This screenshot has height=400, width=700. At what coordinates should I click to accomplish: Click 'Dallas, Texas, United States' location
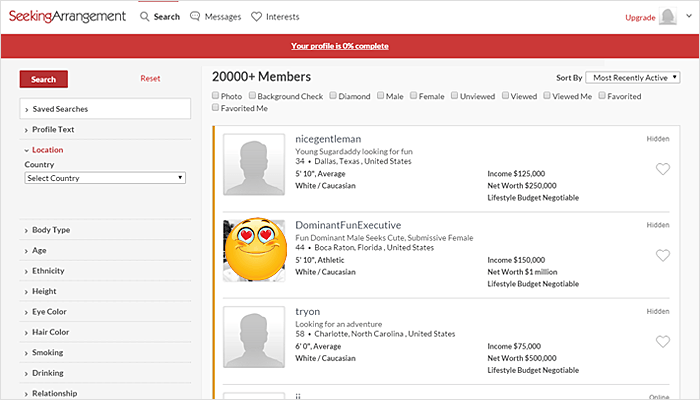[363, 162]
